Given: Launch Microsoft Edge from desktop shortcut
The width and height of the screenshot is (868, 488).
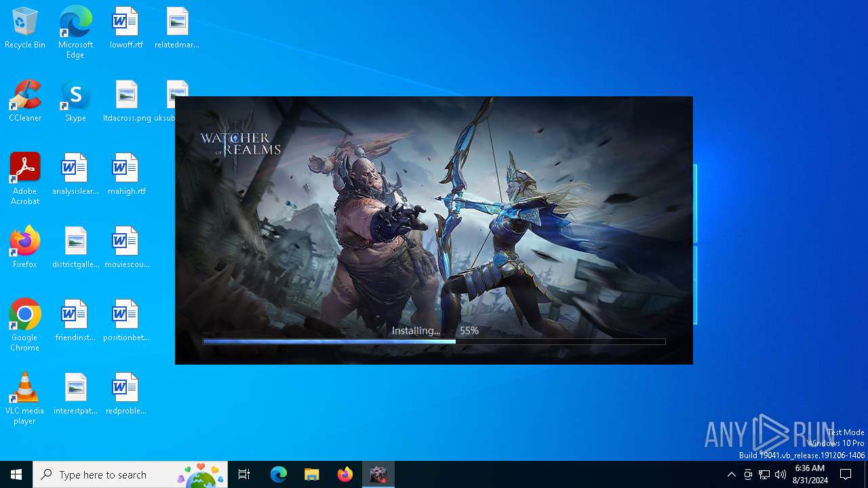Looking at the screenshot, I should pos(75,33).
